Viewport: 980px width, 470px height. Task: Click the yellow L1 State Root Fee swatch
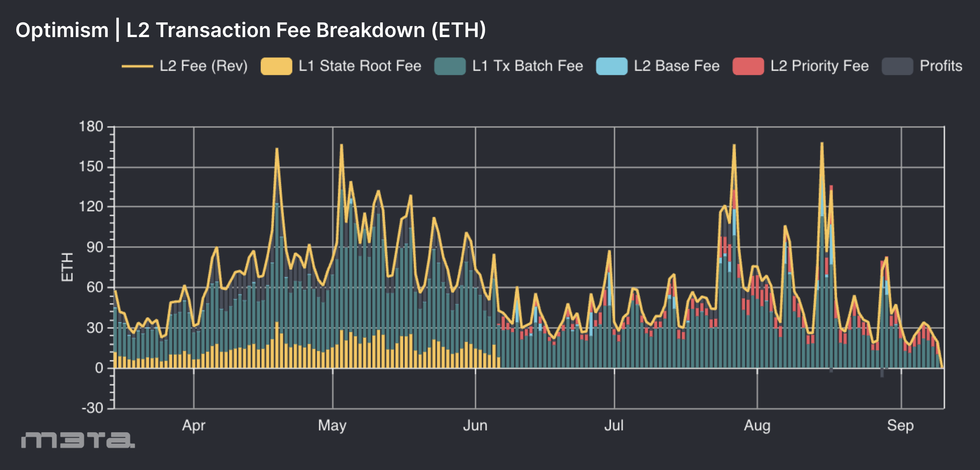(276, 66)
